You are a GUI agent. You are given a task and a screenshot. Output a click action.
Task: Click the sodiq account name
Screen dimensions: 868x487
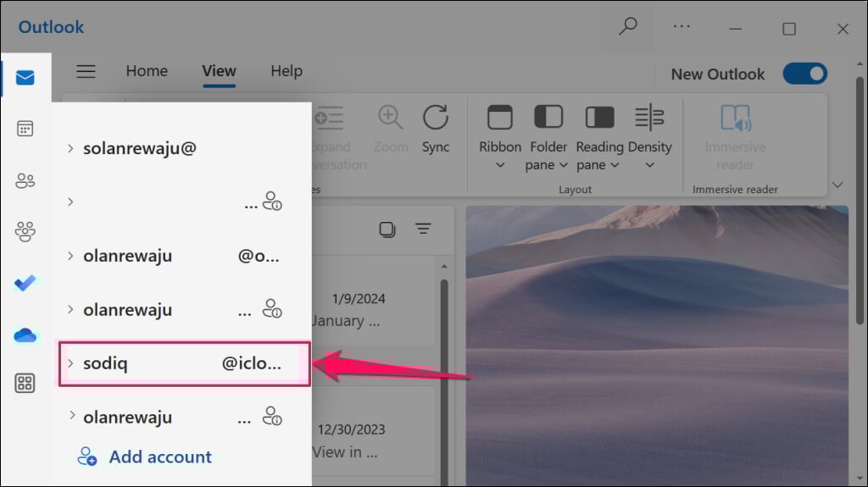click(x=105, y=363)
